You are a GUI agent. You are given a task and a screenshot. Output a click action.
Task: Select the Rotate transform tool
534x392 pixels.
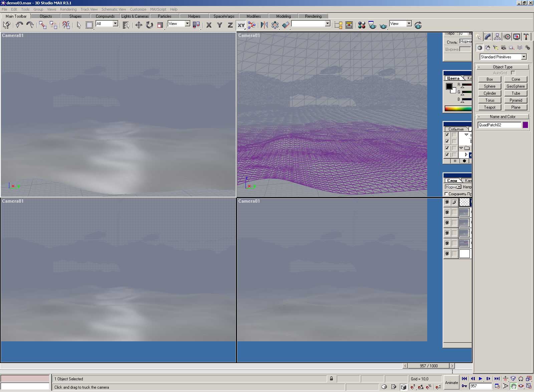click(x=149, y=25)
